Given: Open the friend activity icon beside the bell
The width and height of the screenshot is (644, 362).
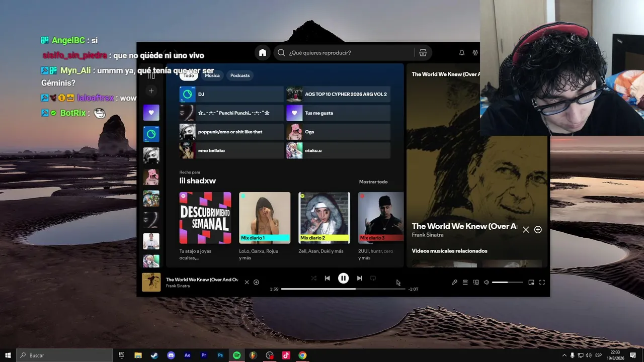Looking at the screenshot, I should (475, 53).
